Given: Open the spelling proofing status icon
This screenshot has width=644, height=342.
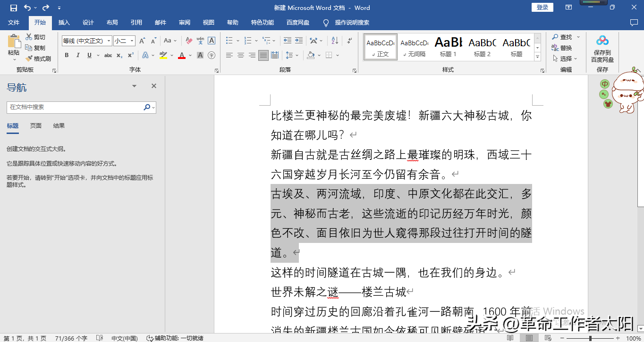Looking at the screenshot, I should pyautogui.click(x=100, y=338).
